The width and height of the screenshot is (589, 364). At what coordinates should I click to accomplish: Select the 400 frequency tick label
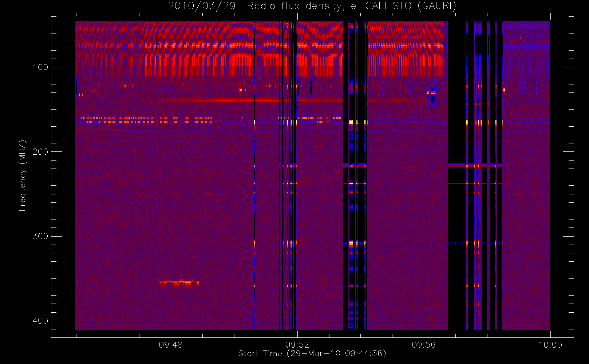point(40,321)
